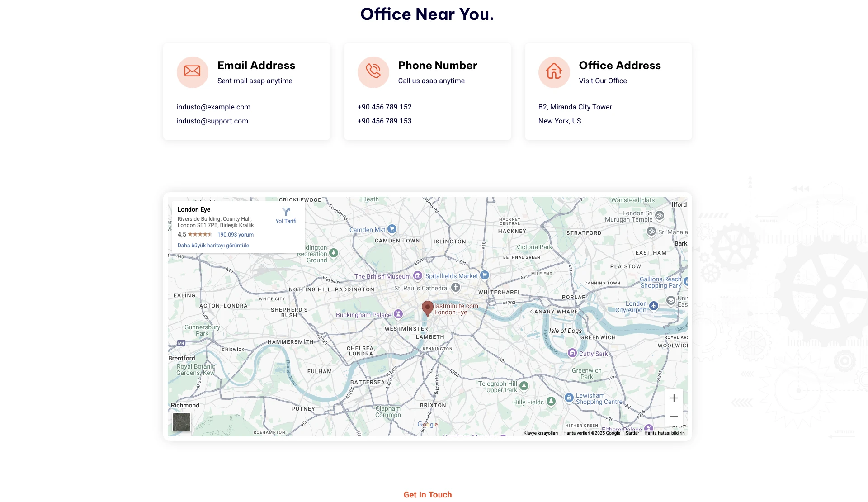Zoom out on the map
The image size is (868, 502).
[x=674, y=417]
